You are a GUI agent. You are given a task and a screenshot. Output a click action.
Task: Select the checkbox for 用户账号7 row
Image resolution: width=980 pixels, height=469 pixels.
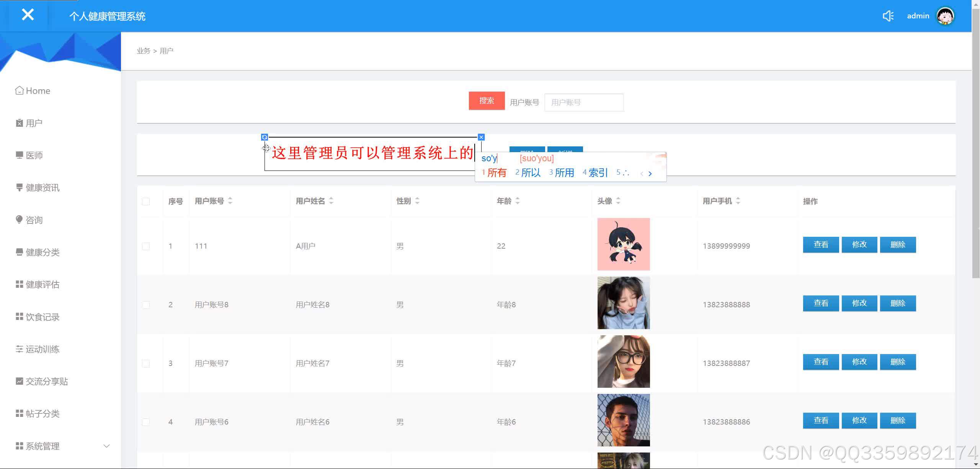click(x=146, y=364)
